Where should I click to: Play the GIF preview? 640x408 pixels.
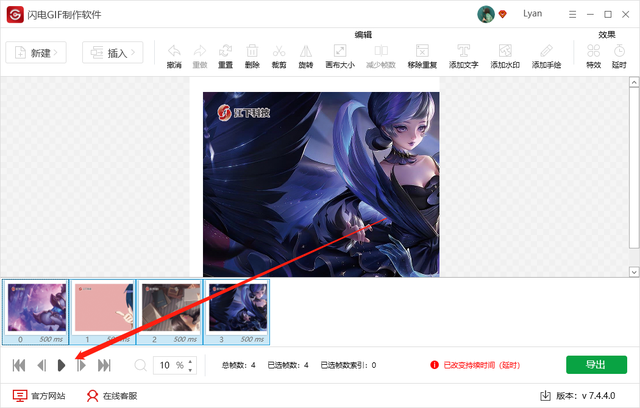coord(61,365)
